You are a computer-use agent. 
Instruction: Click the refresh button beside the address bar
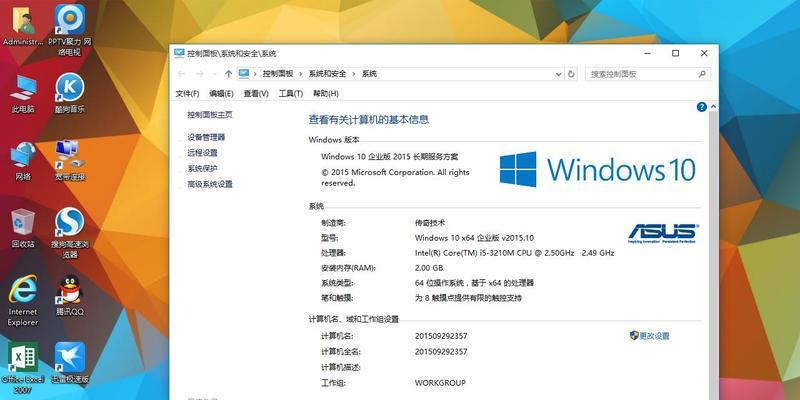(571, 74)
